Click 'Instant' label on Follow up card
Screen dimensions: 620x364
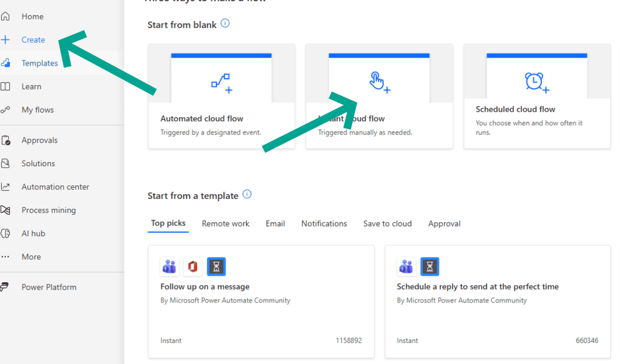pyautogui.click(x=171, y=340)
